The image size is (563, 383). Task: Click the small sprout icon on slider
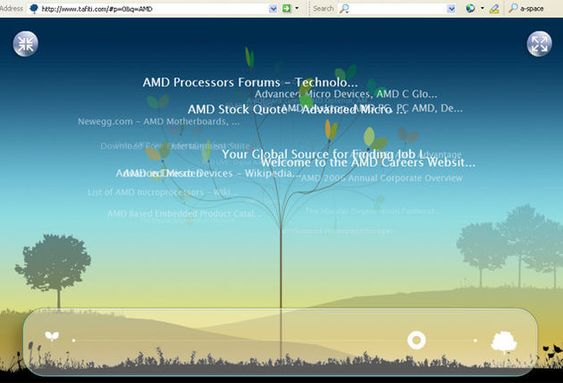52,336
